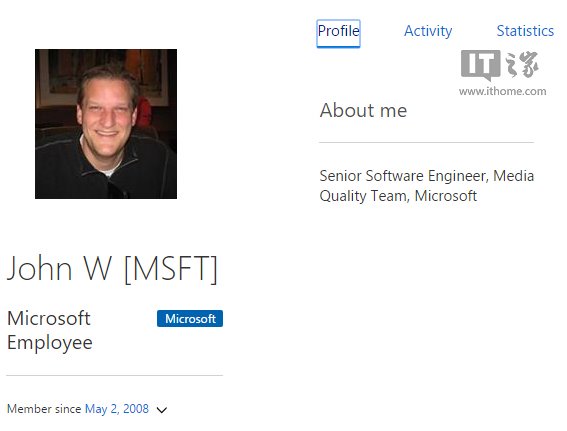Click the blue Microsoft badge
Viewport: 567px width, 431px height.
[190, 319]
